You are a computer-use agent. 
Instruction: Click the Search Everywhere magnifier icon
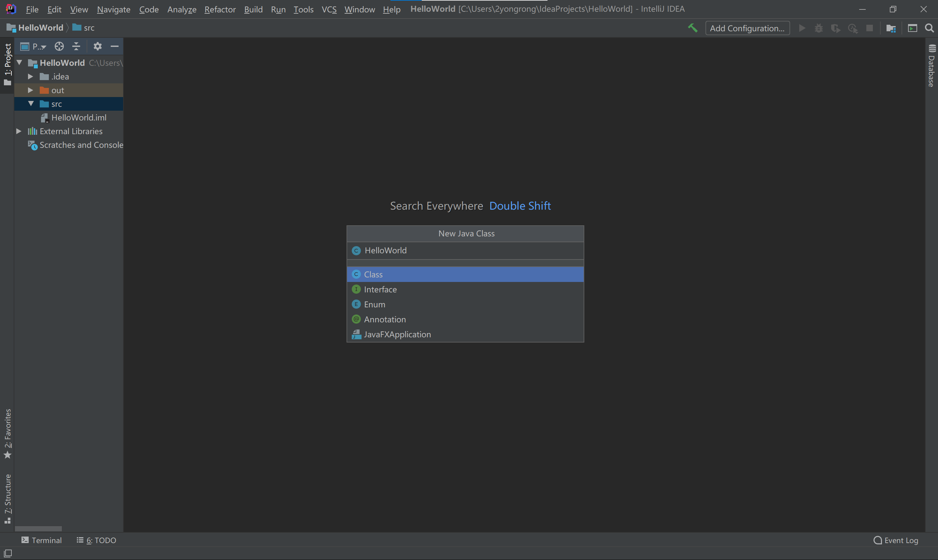tap(929, 28)
